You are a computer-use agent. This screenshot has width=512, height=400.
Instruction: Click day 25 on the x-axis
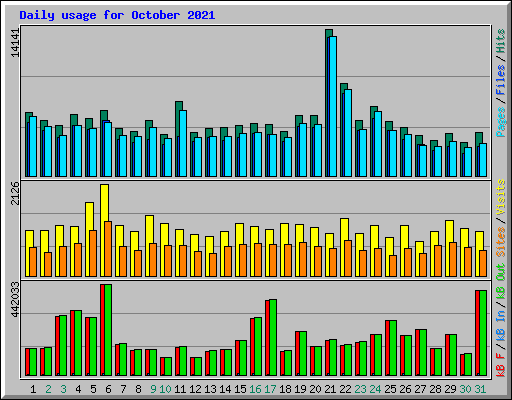390,389
